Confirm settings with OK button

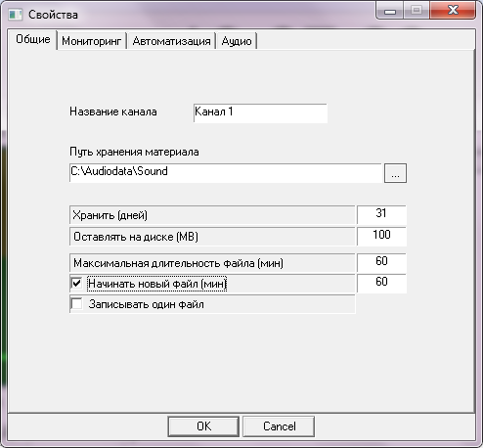click(x=203, y=426)
